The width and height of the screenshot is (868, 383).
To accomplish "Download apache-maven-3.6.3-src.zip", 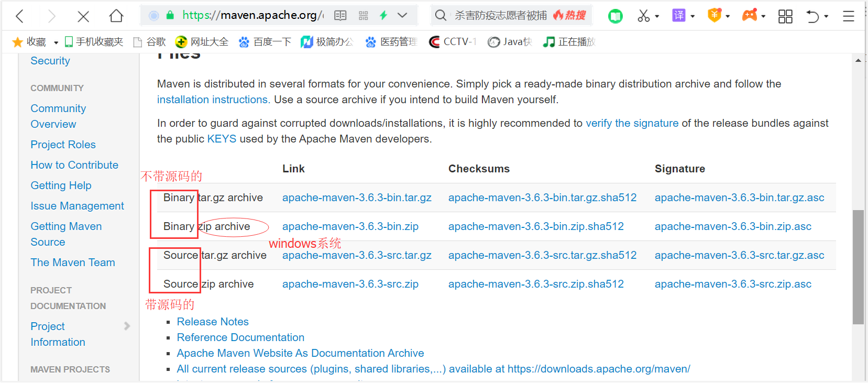I will pos(350,284).
